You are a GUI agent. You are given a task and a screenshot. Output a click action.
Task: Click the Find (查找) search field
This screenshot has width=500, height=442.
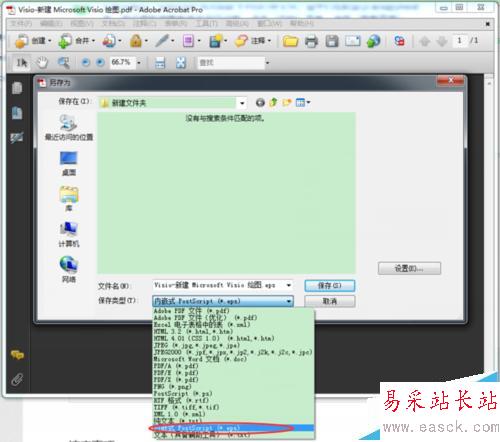pos(231,63)
